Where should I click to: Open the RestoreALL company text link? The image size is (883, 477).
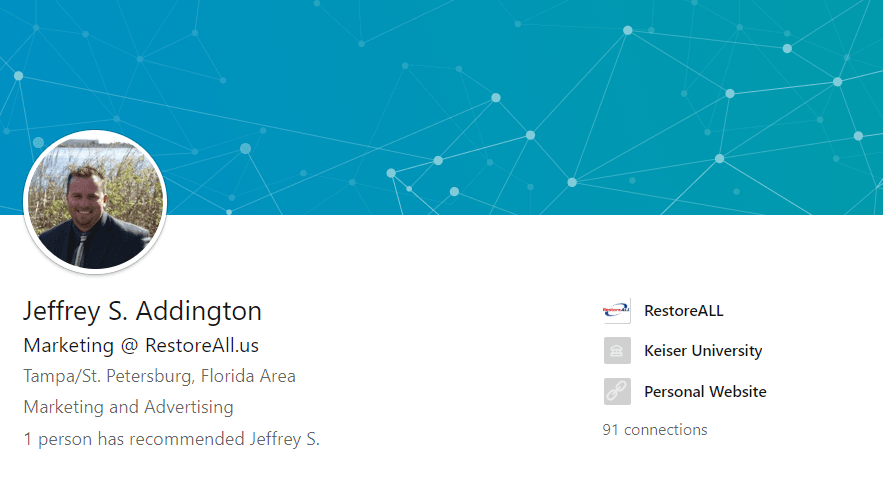pos(684,311)
